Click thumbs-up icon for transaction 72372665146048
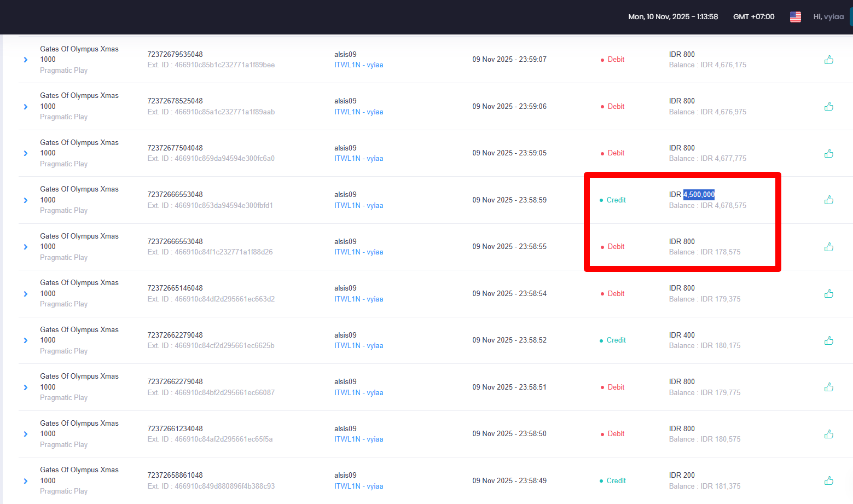Viewport: 853px width, 504px height. pyautogui.click(x=829, y=293)
